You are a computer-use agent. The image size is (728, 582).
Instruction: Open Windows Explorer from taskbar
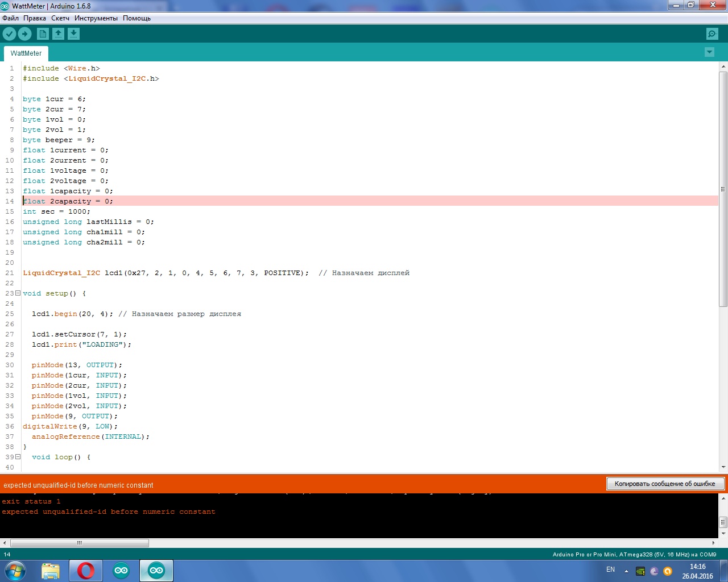pos(51,571)
